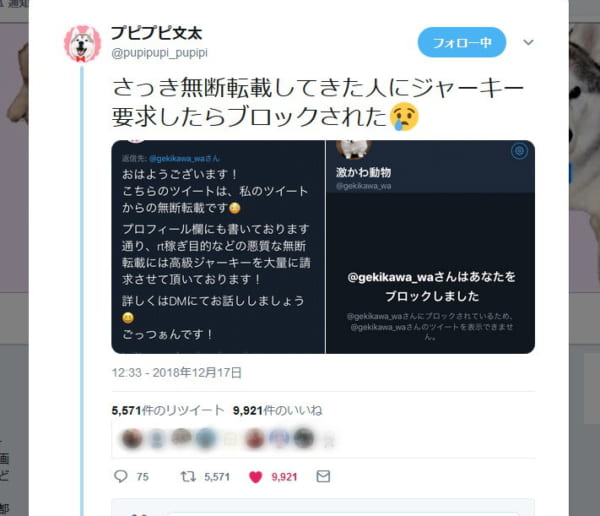Screen dimensions: 600x516
Task: Click the 5,571 retweet count number
Action: coord(217,477)
